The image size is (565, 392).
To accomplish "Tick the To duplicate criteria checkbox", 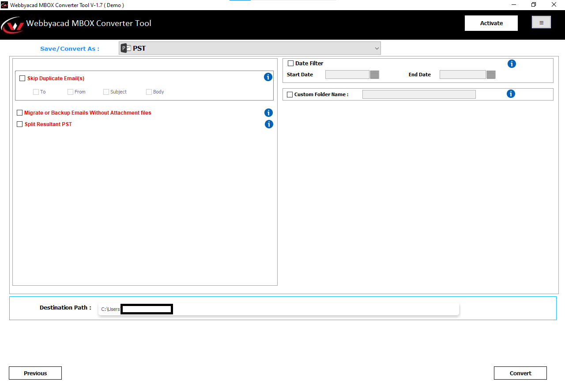I will pos(36,92).
